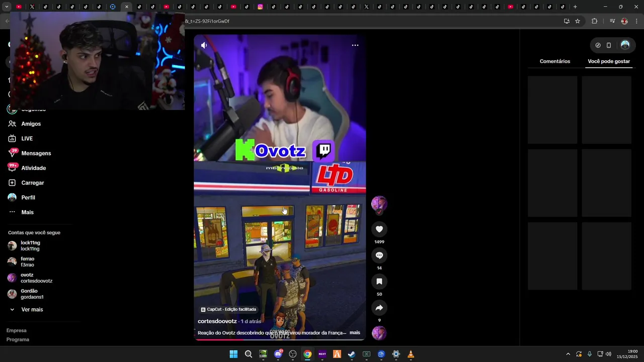This screenshot has height=362, width=644.
Task: Click the Programa footer link
Action: 18,339
